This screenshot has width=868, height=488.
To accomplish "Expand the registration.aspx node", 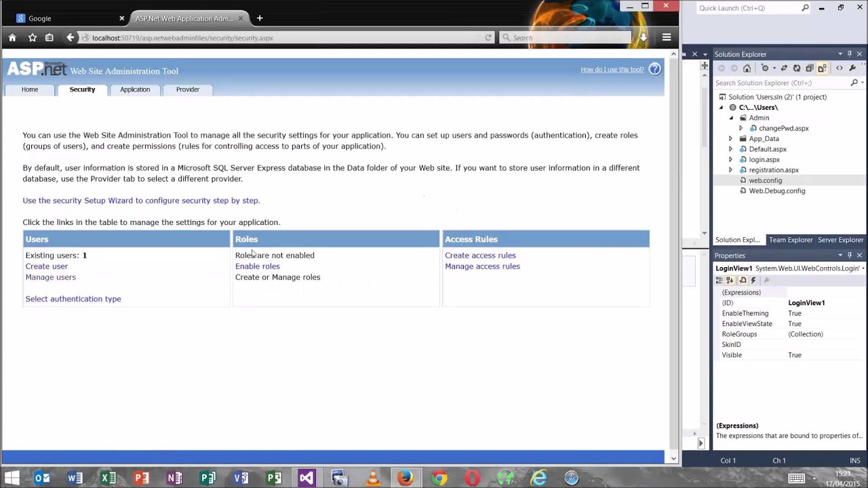I will 731,170.
